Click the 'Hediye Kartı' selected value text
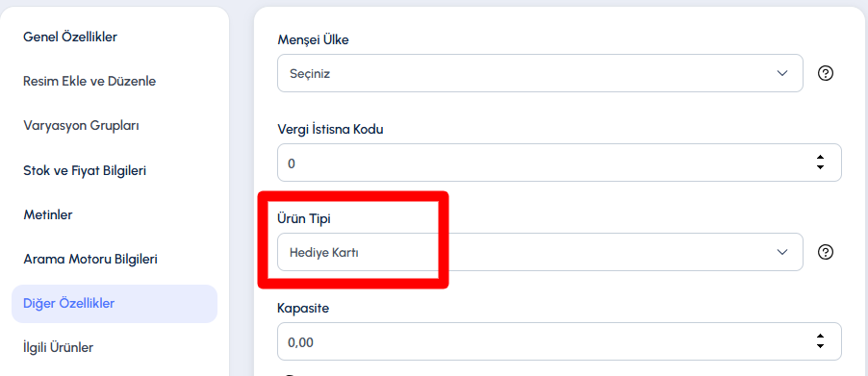The width and height of the screenshot is (868, 376). pyautogui.click(x=324, y=252)
